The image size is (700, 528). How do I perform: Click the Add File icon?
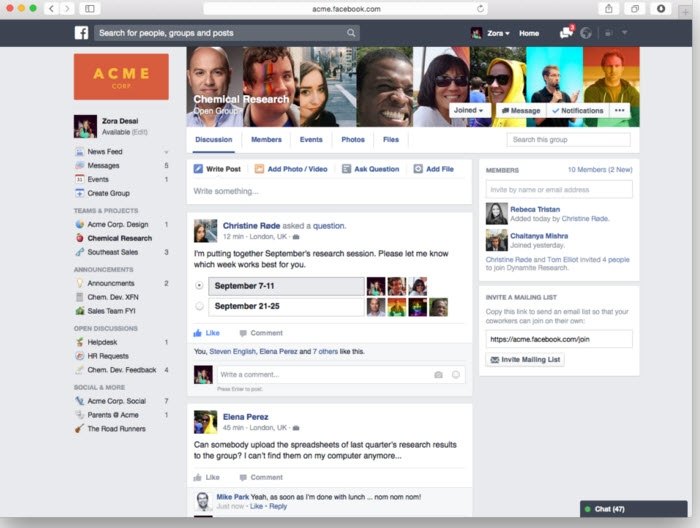[x=418, y=169]
